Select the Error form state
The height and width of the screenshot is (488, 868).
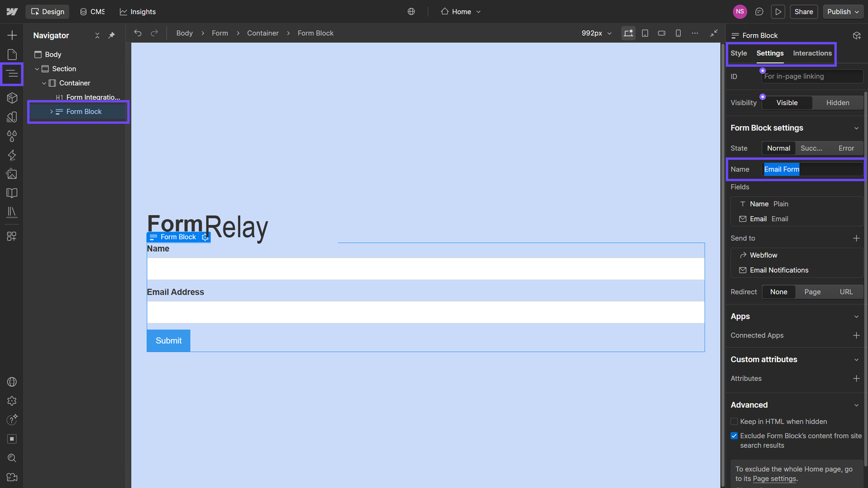(x=846, y=148)
